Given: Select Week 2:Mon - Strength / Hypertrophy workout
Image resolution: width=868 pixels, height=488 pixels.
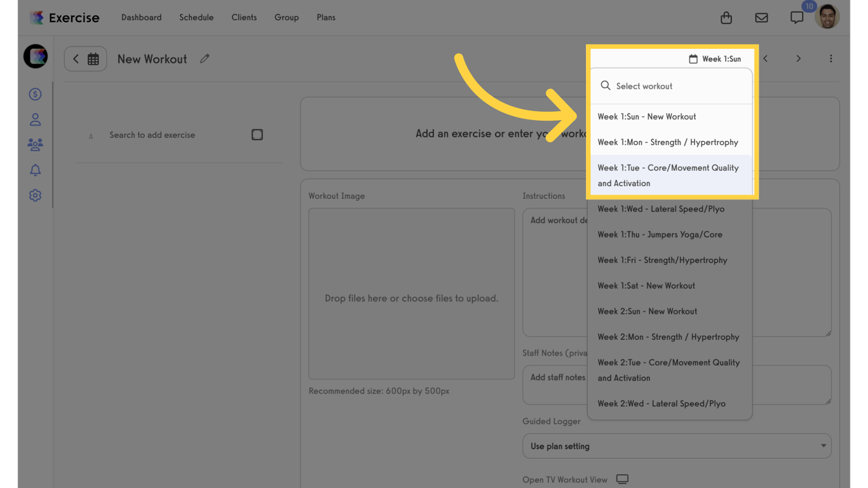Looking at the screenshot, I should coord(668,337).
